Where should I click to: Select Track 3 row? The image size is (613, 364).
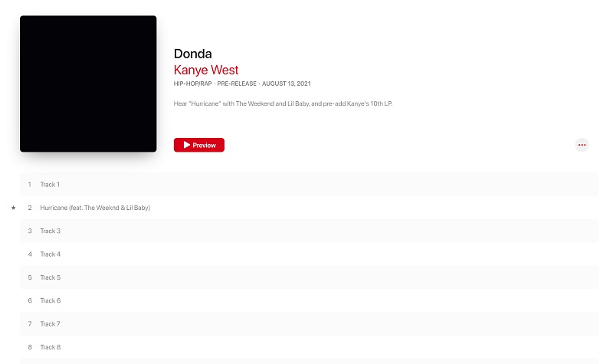point(309,231)
